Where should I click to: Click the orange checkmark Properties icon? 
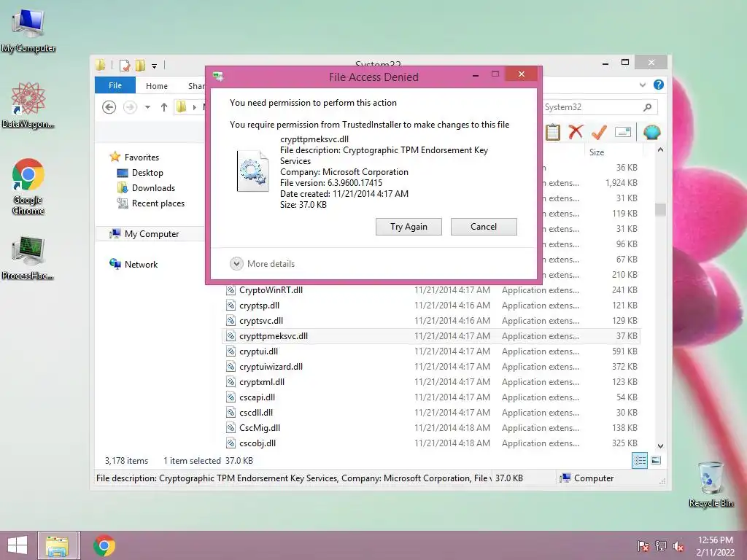tap(599, 132)
